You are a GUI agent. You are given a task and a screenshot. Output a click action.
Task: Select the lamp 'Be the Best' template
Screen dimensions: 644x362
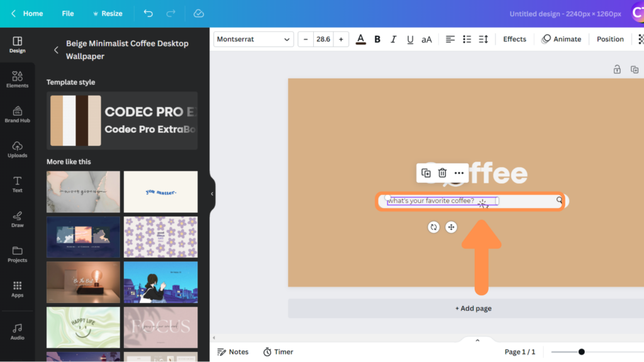(84, 282)
